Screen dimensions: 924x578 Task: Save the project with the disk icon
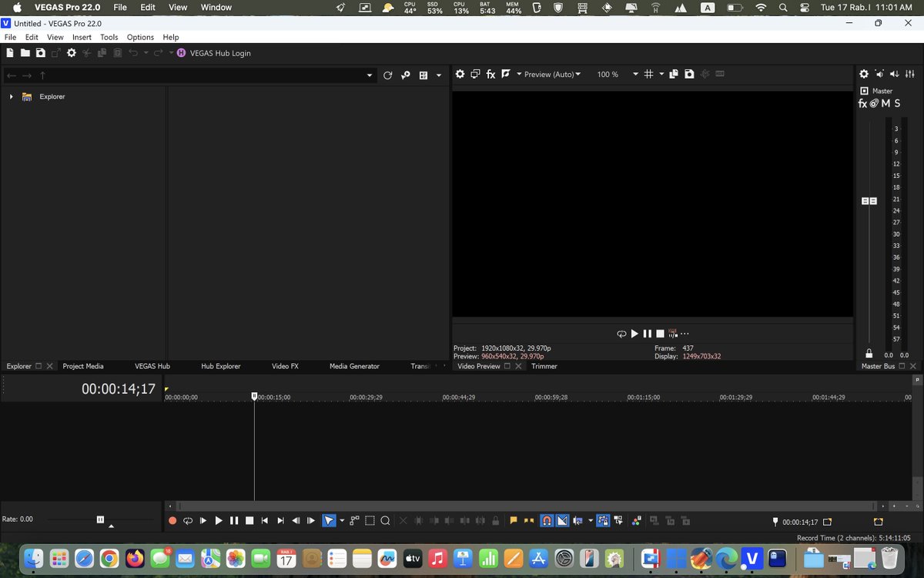pyautogui.click(x=40, y=53)
